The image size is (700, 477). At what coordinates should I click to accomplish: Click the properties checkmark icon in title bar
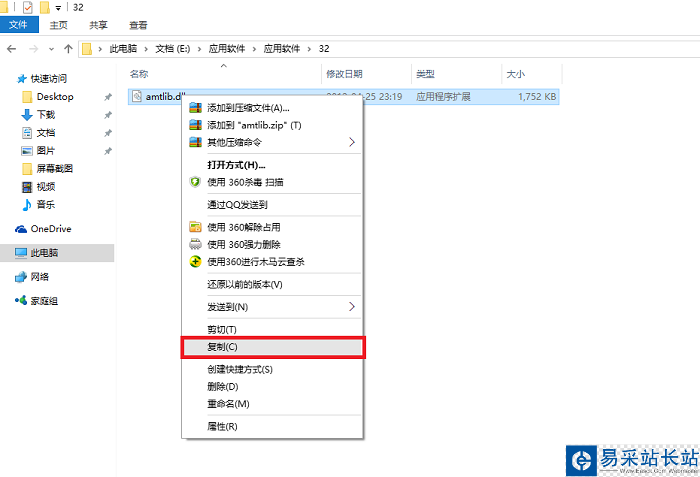28,7
